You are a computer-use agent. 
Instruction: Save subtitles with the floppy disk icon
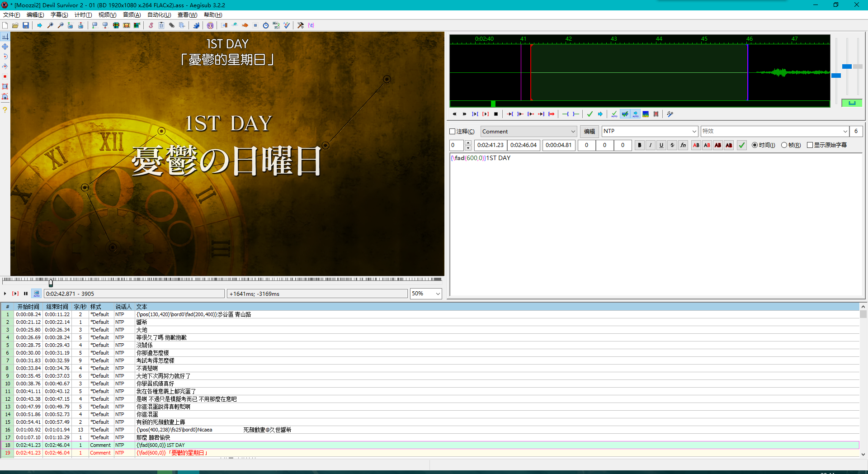point(26,25)
